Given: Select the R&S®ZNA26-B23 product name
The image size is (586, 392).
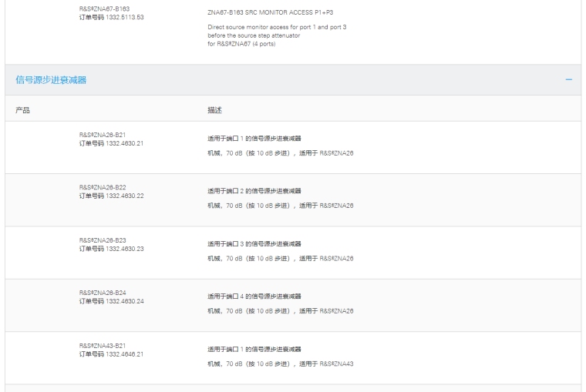Looking at the screenshot, I should click(x=102, y=240).
